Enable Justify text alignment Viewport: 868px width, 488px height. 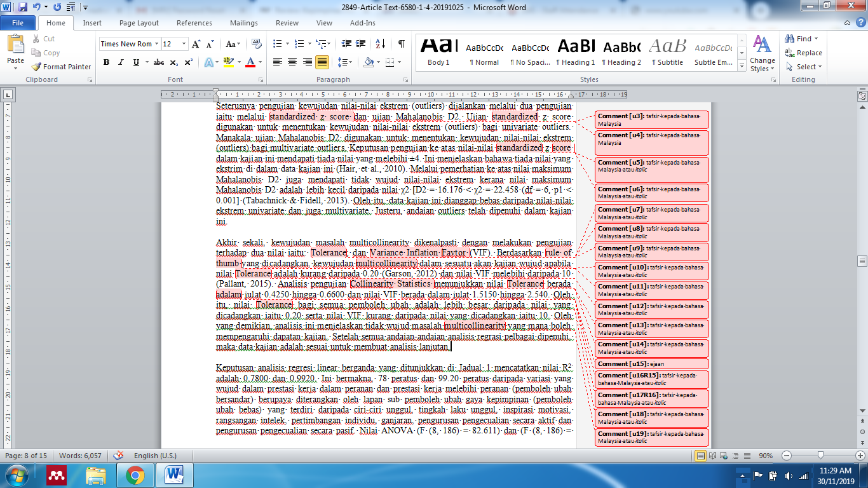(322, 62)
